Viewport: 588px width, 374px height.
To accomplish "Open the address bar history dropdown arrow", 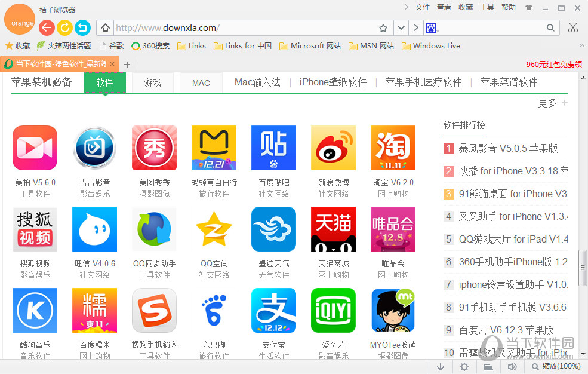I will [401, 27].
